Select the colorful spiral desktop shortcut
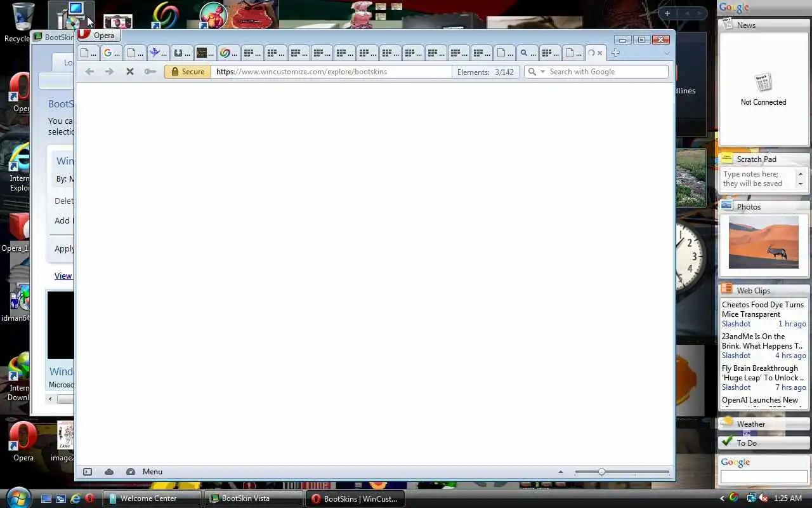Screen dimensions: 812x508 point(165,16)
